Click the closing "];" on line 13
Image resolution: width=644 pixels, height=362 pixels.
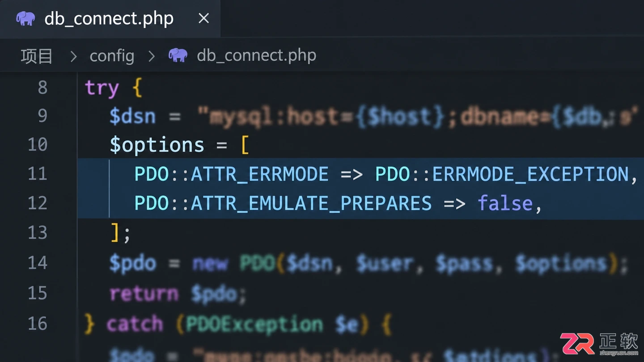pos(120,233)
